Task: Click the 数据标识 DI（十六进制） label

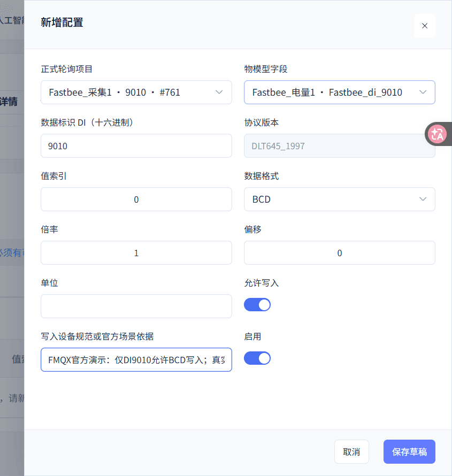Action: tap(87, 122)
